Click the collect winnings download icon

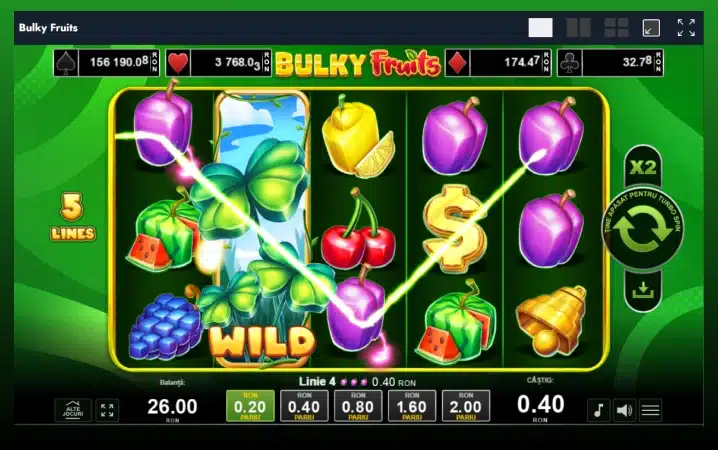click(643, 290)
